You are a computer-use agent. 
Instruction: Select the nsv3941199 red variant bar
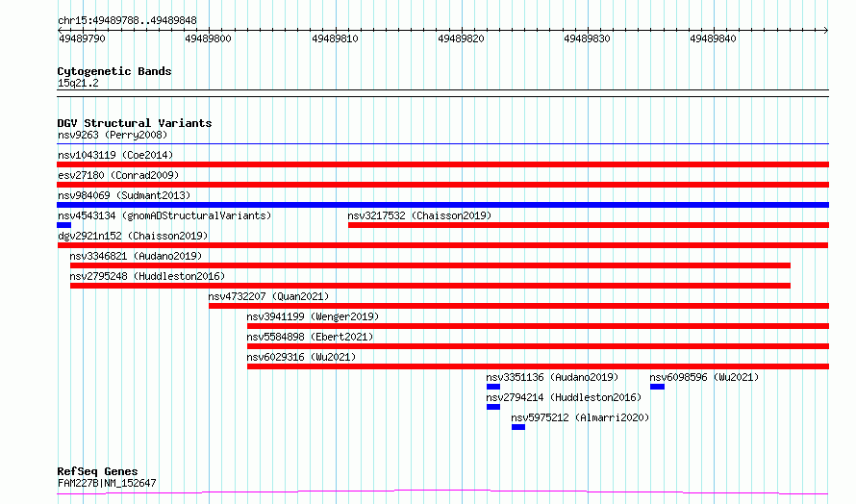538,326
